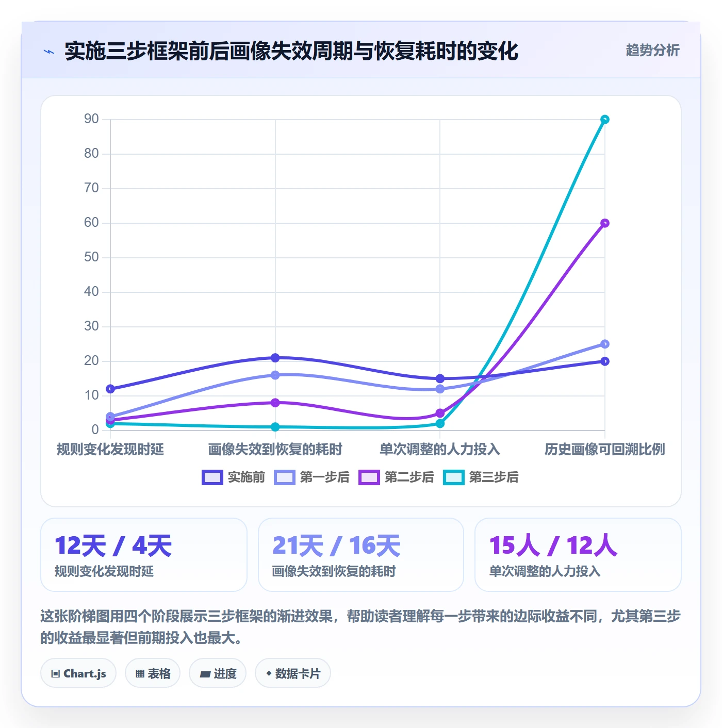Click the 规则变化发现时延 axis label
The width and height of the screenshot is (722, 728).
point(110,450)
